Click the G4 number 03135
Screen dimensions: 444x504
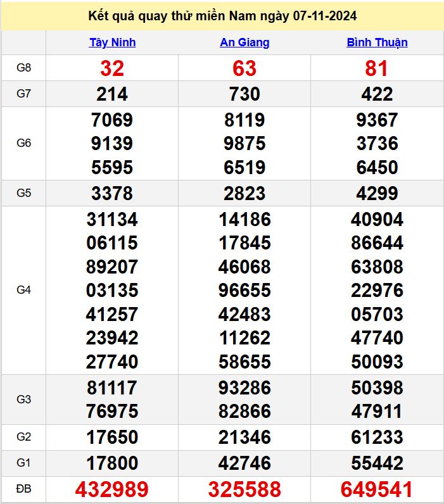click(x=112, y=290)
